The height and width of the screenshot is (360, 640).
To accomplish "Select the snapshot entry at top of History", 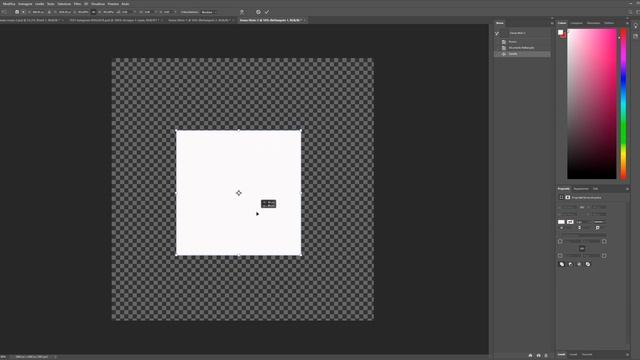I will 522,33.
